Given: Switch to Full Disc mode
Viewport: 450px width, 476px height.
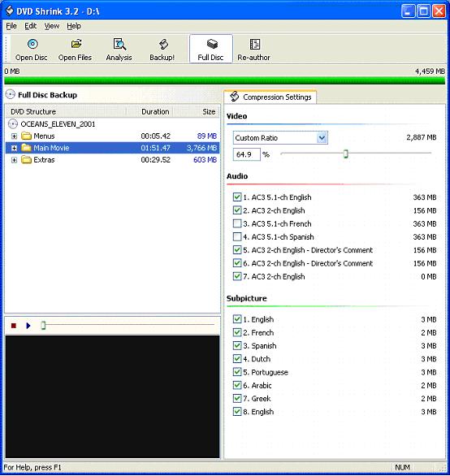Looking at the screenshot, I should click(210, 50).
